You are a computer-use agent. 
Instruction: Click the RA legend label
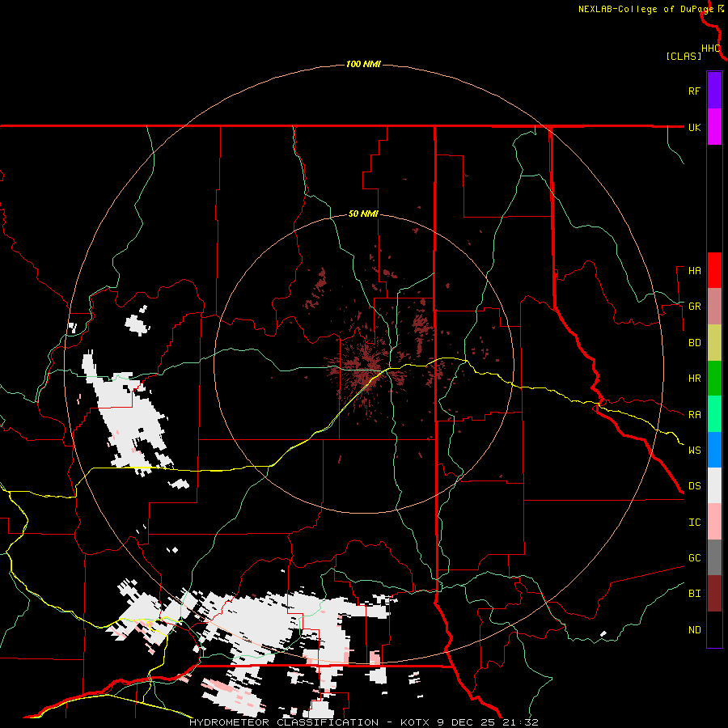694,415
